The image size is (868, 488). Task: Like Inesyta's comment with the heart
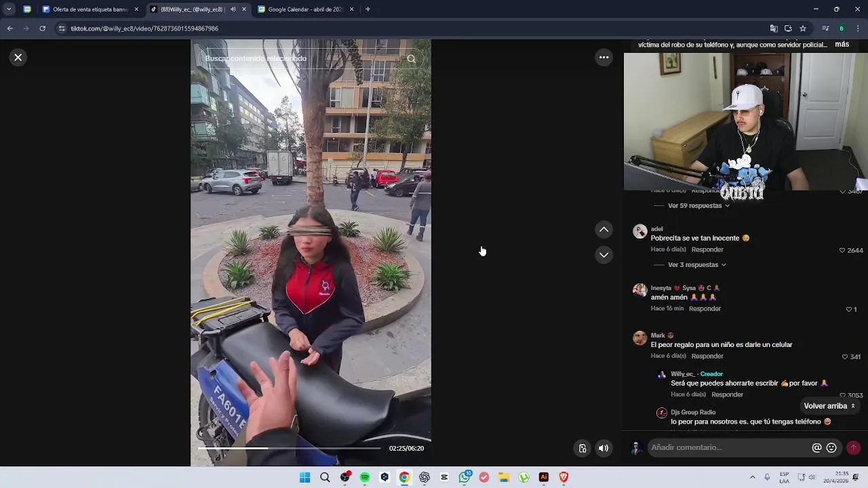(848, 309)
